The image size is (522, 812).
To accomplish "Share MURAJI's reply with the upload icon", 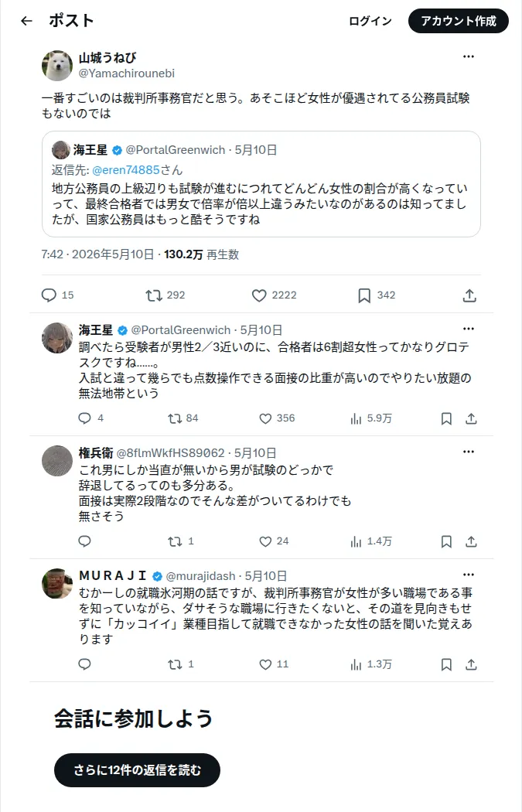I will [471, 664].
